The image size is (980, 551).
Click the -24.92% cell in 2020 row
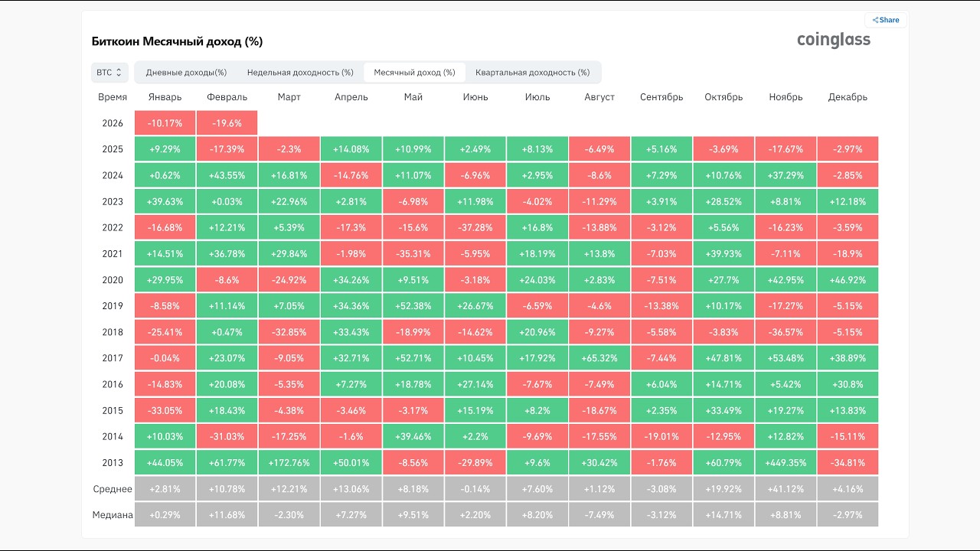click(x=289, y=280)
